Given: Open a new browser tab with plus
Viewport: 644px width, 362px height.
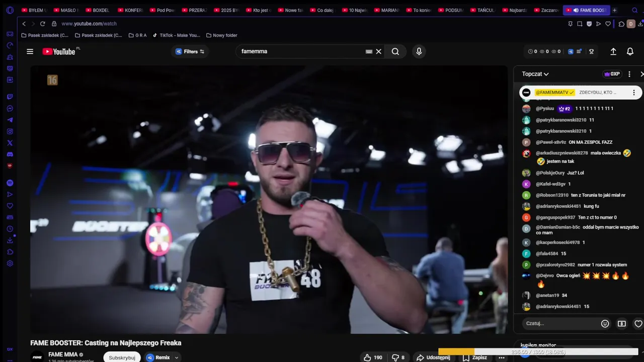Looking at the screenshot, I should tap(614, 10).
